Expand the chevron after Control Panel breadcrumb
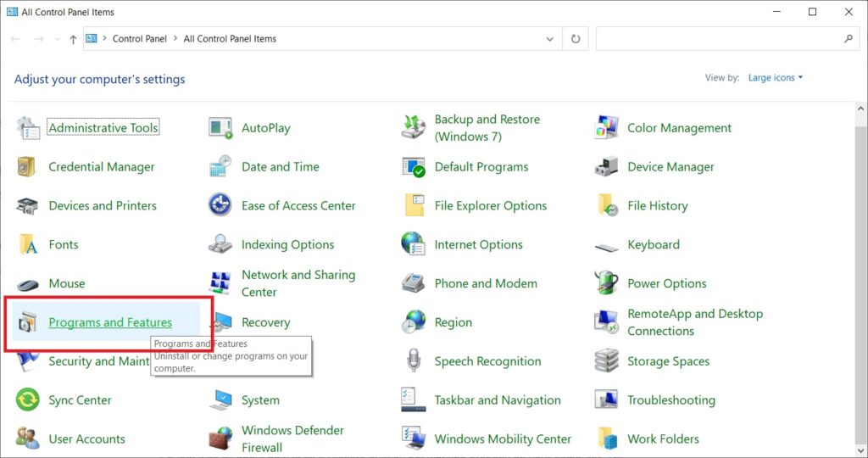 tap(175, 39)
